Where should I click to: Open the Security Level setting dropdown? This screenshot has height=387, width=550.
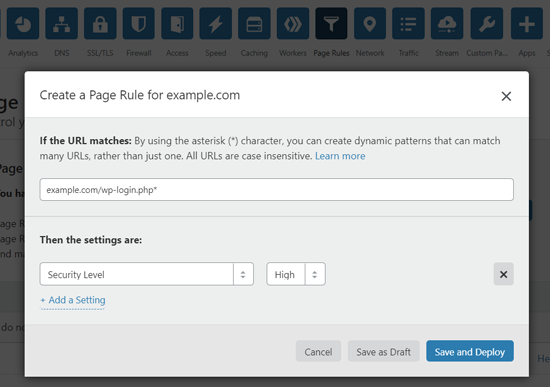click(x=147, y=274)
